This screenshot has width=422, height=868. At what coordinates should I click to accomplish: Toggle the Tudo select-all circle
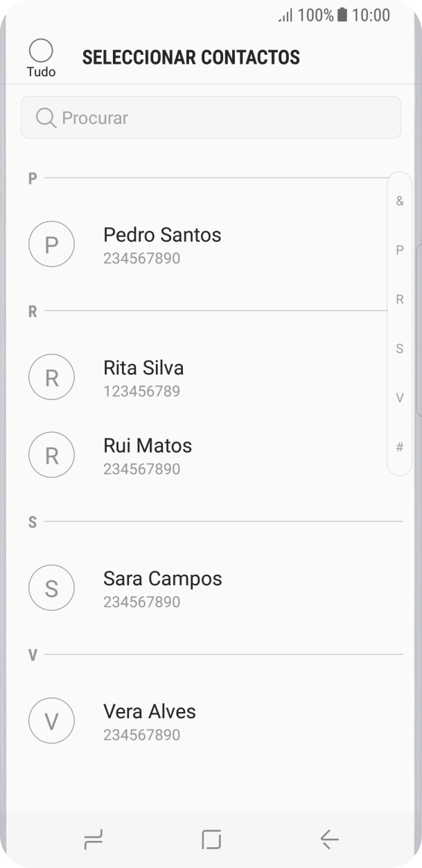[x=41, y=51]
